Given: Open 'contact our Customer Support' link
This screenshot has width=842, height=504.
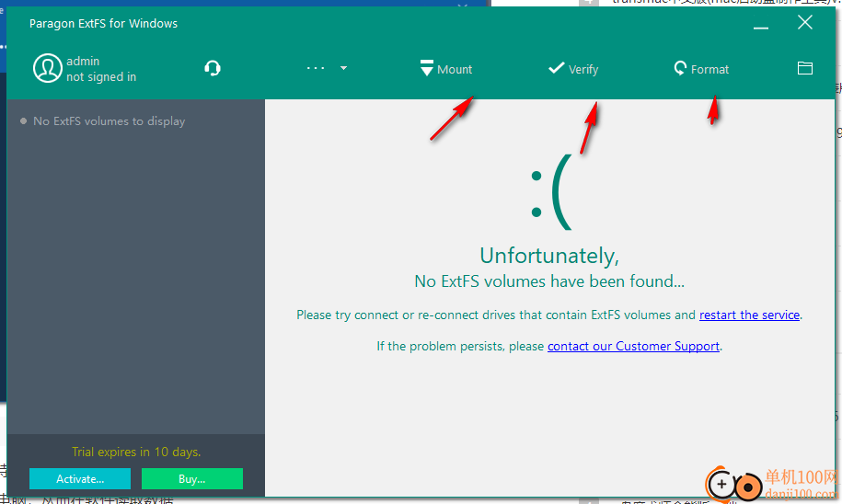Looking at the screenshot, I should point(633,346).
